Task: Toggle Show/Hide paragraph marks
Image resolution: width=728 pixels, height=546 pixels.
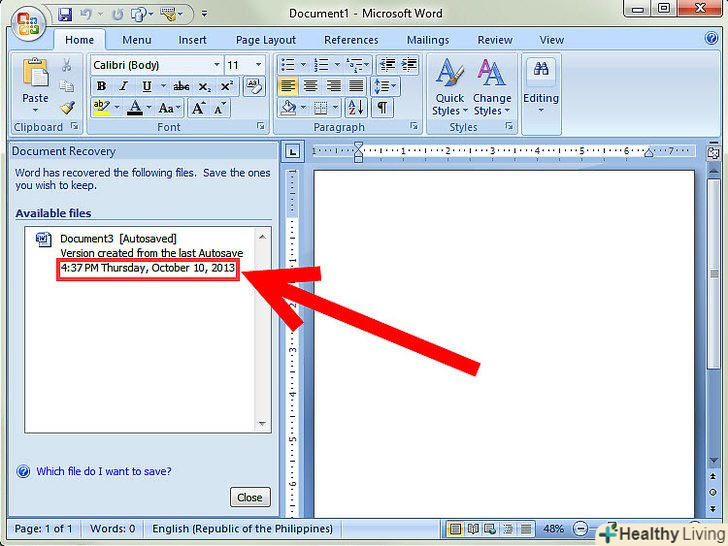Action: point(382,108)
